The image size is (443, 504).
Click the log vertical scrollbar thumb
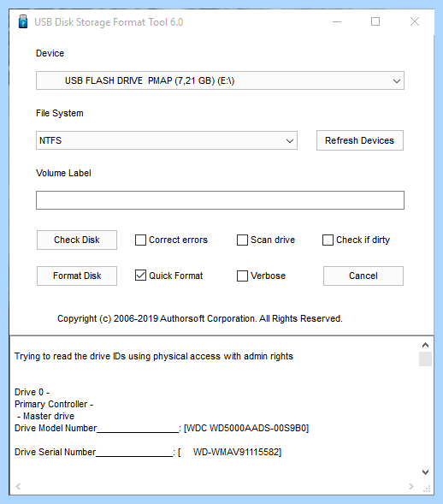[x=425, y=359]
